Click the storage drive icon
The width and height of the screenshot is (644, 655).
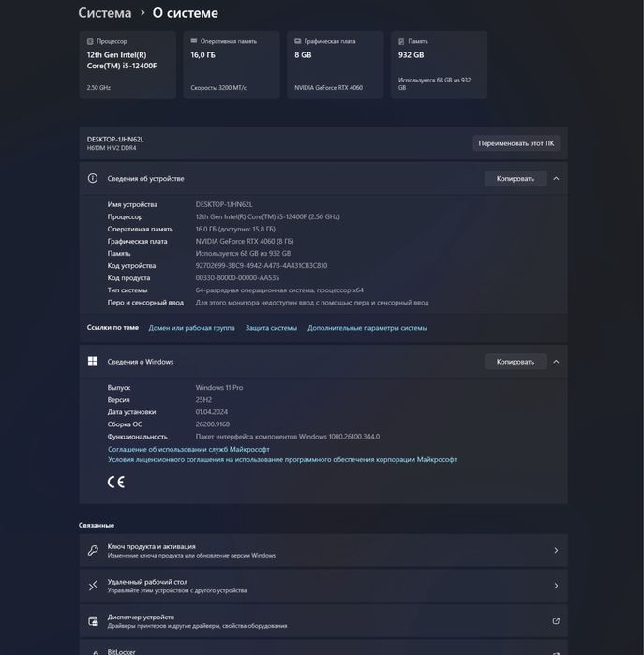coord(401,41)
